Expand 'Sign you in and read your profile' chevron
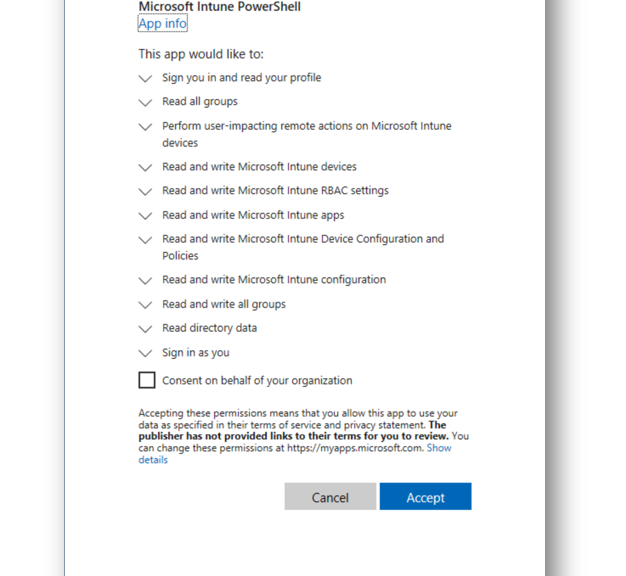 tap(145, 78)
